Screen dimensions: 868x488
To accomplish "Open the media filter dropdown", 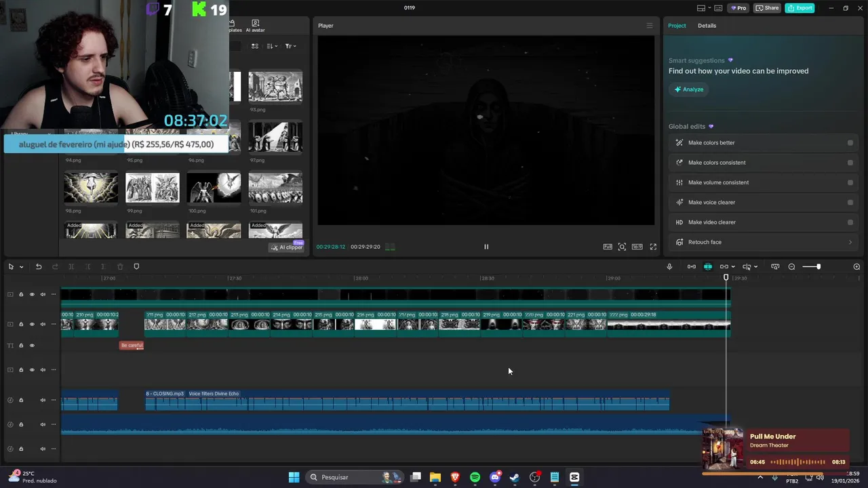I will point(290,46).
